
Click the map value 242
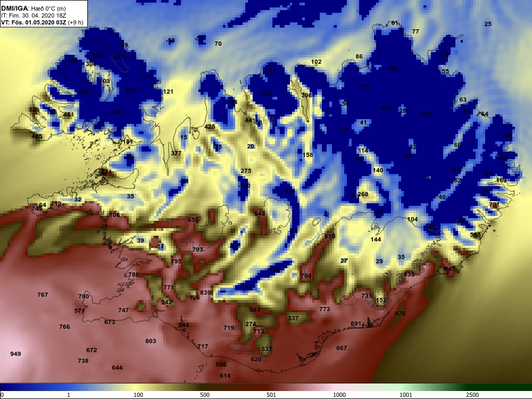(x=167, y=302)
